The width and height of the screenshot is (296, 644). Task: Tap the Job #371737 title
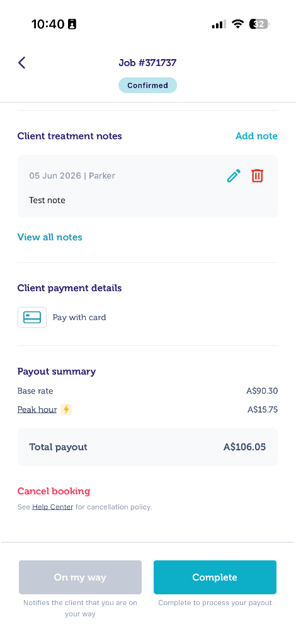pos(147,62)
